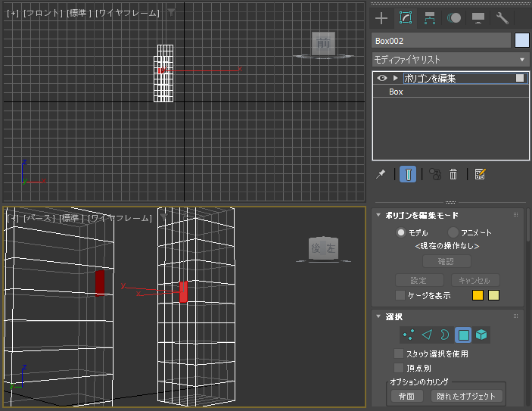Click the square icon on ポリゴンを編集 row
This screenshot has height=411, width=532.
pos(519,78)
